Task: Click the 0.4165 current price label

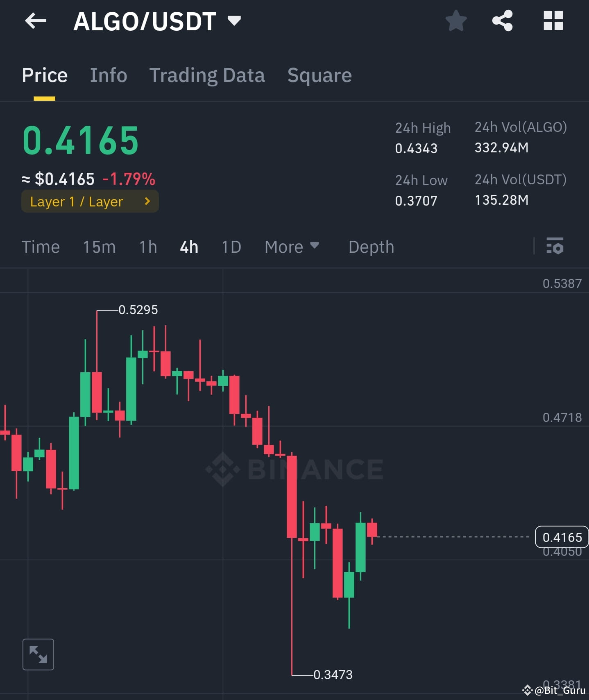Action: (x=562, y=537)
